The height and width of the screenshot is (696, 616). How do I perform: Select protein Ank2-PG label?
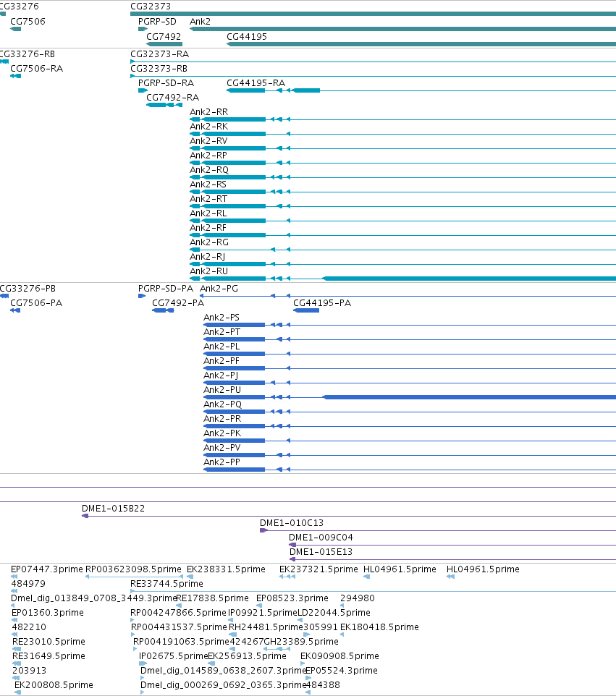coord(219,289)
